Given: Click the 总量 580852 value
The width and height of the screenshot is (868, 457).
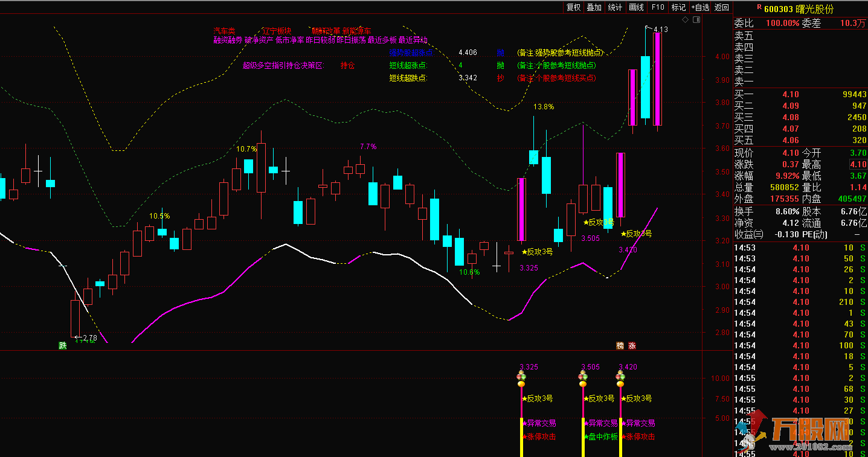Looking at the screenshot, I should pyautogui.click(x=784, y=188).
